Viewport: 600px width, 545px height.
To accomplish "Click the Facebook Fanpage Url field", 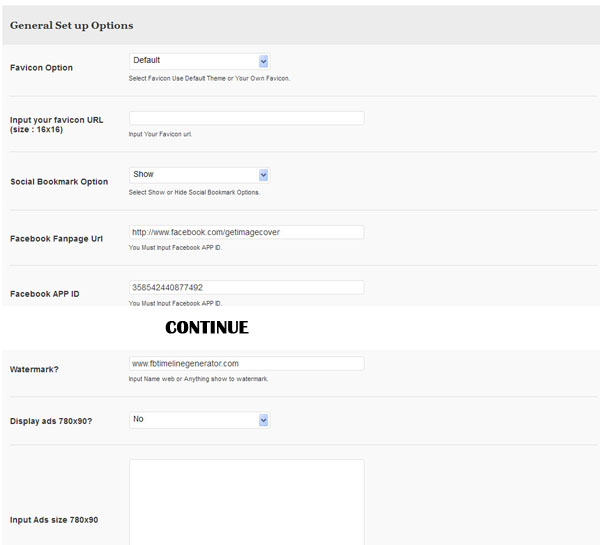I will 246,232.
